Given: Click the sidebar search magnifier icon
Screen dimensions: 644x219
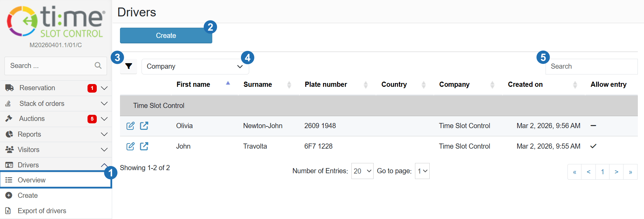Looking at the screenshot, I should 98,66.
